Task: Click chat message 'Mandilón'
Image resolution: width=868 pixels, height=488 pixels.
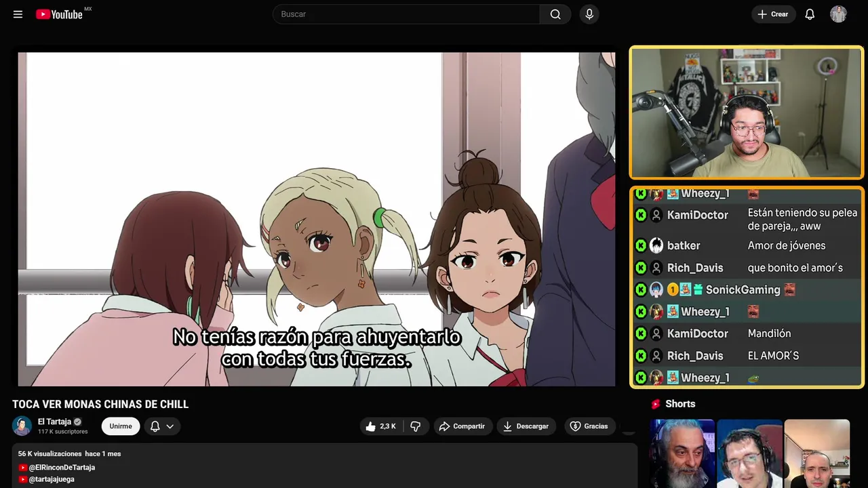Action: click(769, 333)
